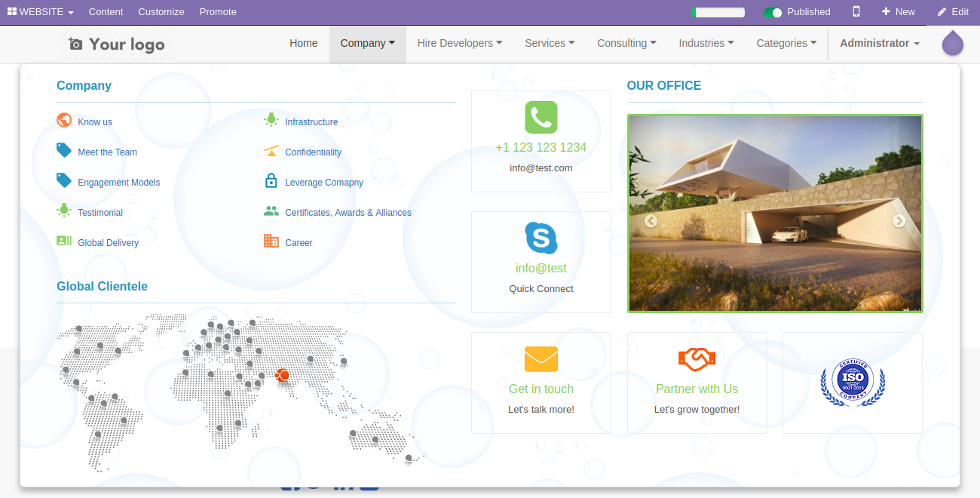Click the people icon beside Certificates, Awards & Alliances
Screen dimensions: 980x498
[271, 211]
